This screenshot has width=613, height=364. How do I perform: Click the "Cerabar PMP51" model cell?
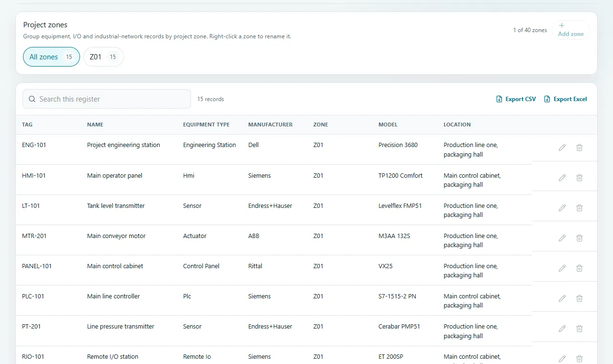coord(399,326)
